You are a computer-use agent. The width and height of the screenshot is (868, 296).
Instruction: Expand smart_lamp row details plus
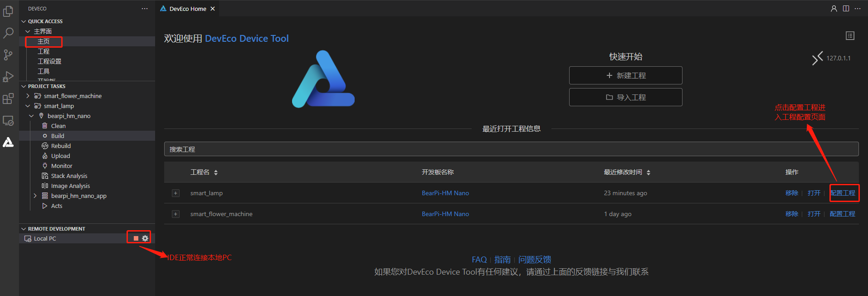pos(176,193)
